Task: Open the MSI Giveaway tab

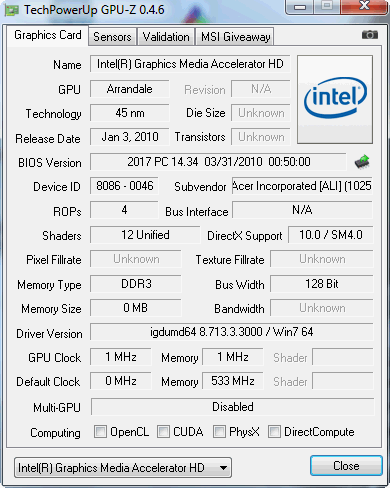Action: tap(235, 37)
